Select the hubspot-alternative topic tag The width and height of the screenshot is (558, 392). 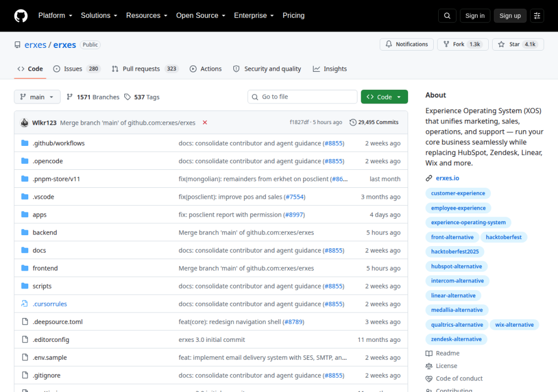pyautogui.click(x=457, y=266)
